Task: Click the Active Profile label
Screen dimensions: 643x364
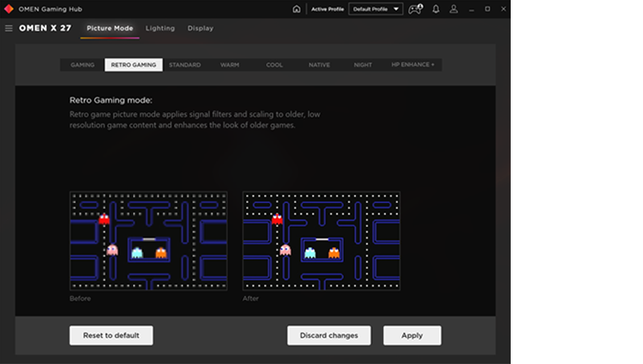Action: coord(327,9)
